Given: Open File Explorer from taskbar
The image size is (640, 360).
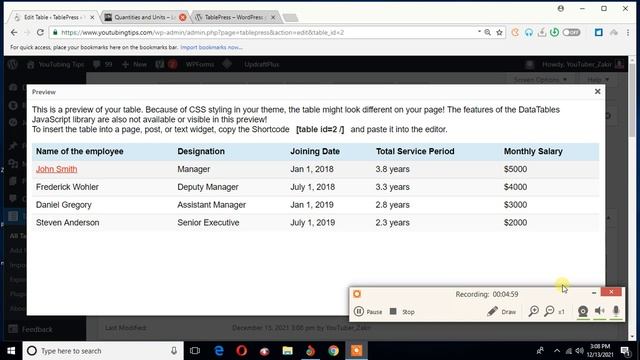Looking at the screenshot, I should (287, 351).
